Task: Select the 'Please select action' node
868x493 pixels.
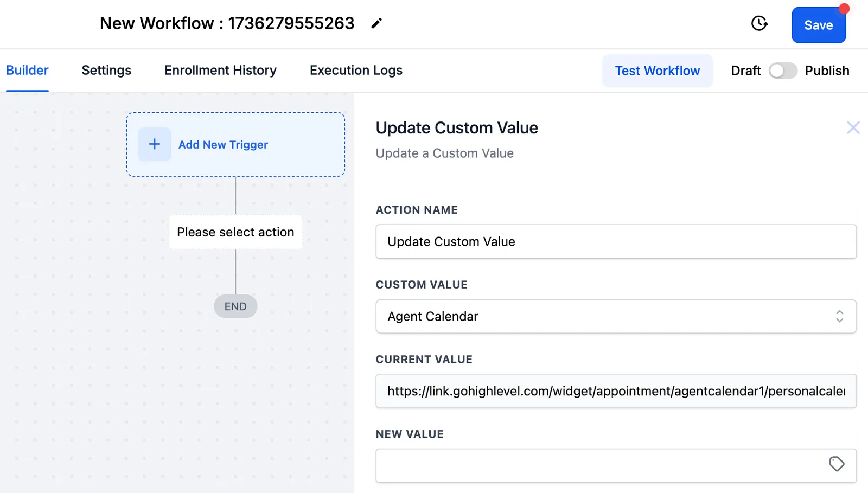Action: 235,232
